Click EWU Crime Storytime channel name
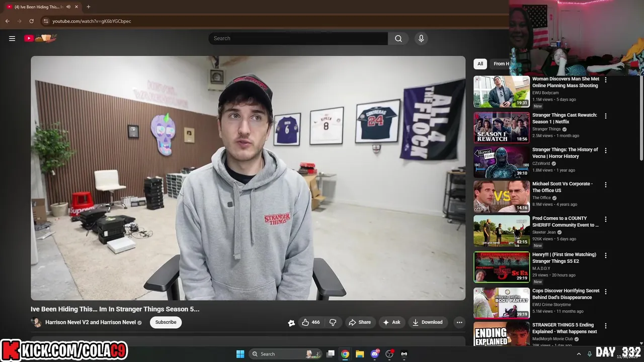 [551, 305]
